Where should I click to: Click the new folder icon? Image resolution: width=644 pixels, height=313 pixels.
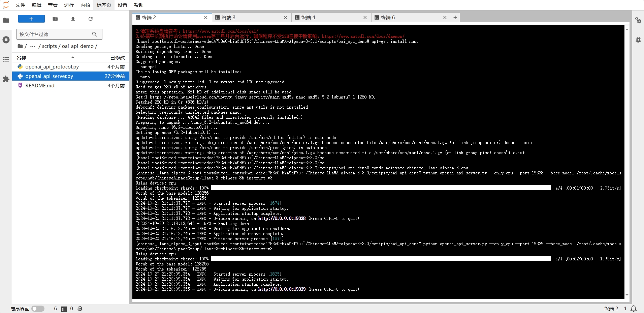point(55,19)
